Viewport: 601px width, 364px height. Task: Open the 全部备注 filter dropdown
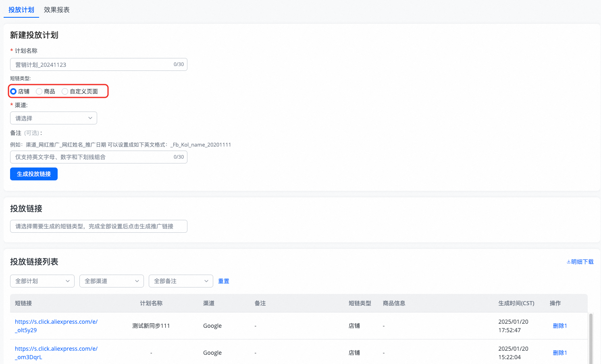[181, 281]
